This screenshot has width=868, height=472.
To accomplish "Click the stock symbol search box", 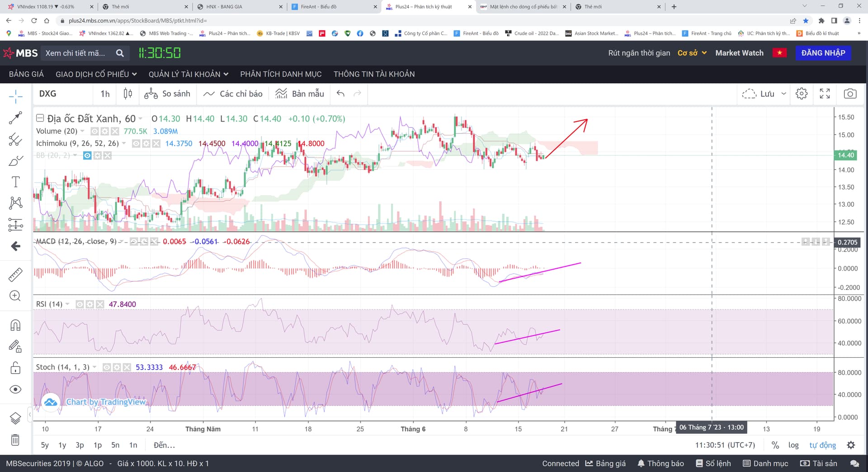I will [85, 53].
